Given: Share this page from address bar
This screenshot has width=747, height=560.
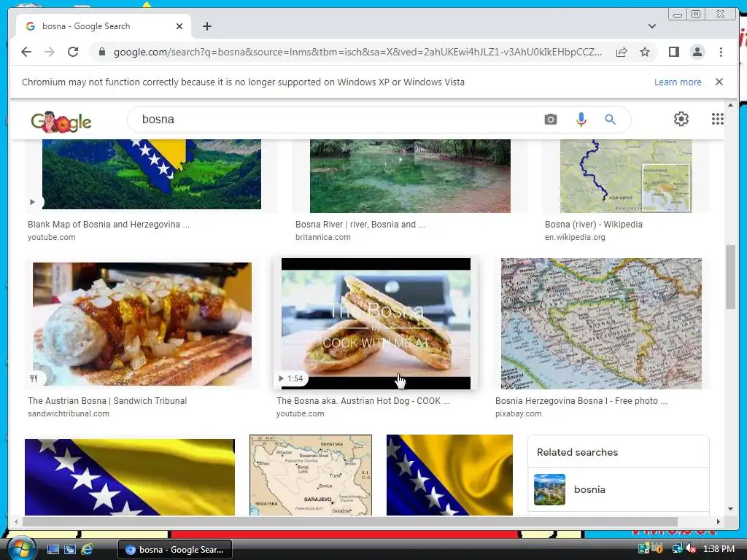Looking at the screenshot, I should pyautogui.click(x=622, y=52).
